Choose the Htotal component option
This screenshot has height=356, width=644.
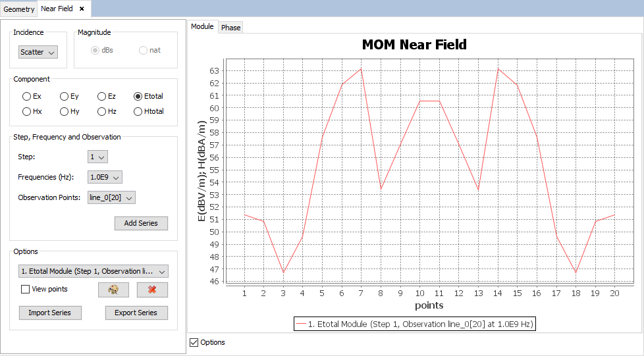tap(138, 112)
